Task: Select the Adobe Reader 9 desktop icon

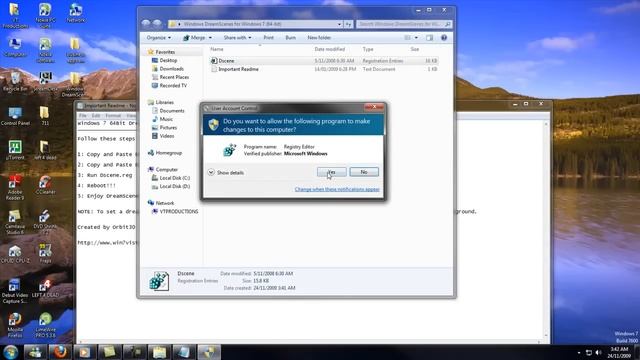Action: coord(15,188)
